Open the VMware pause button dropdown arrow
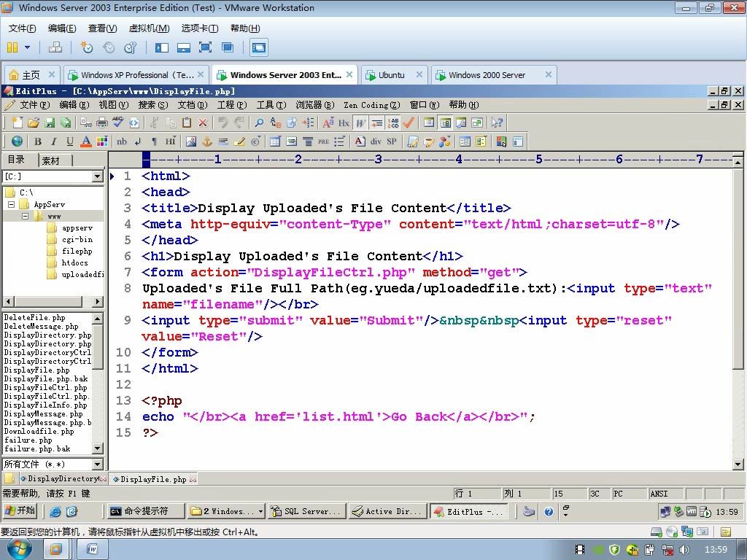 click(27, 47)
